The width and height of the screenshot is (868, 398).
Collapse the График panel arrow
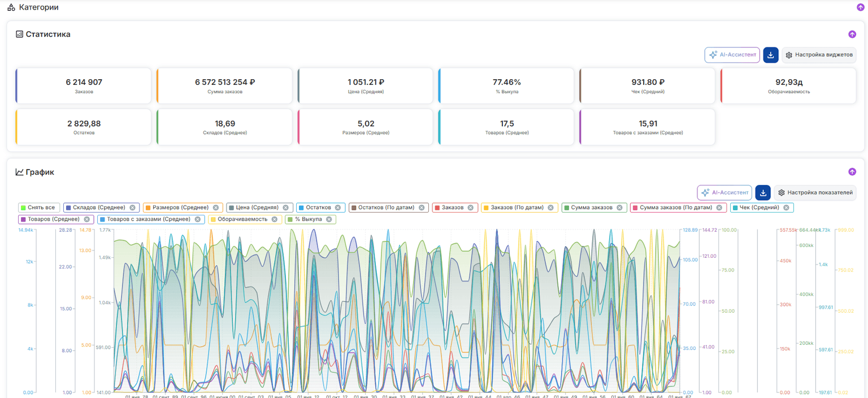(852, 172)
